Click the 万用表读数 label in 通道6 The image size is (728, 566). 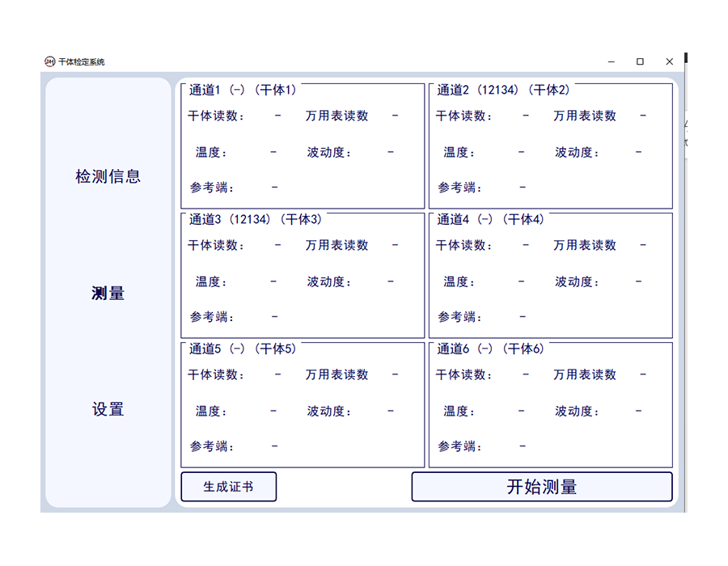[585, 374]
